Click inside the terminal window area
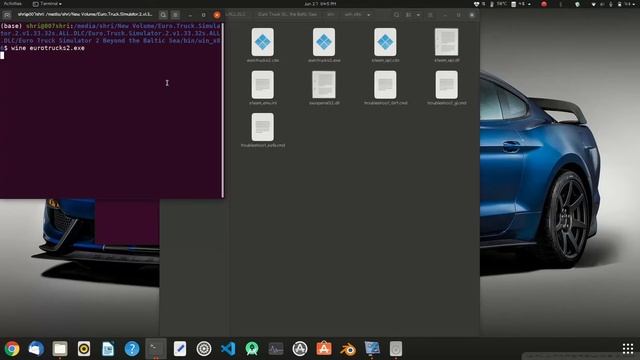This screenshot has width=640, height=360. tap(111, 110)
